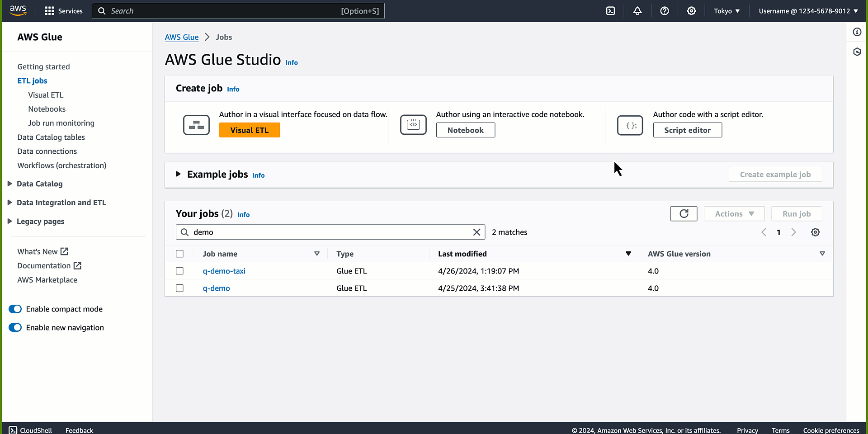
Task: Check the q-demo-taxi job checkbox
Action: point(179,270)
